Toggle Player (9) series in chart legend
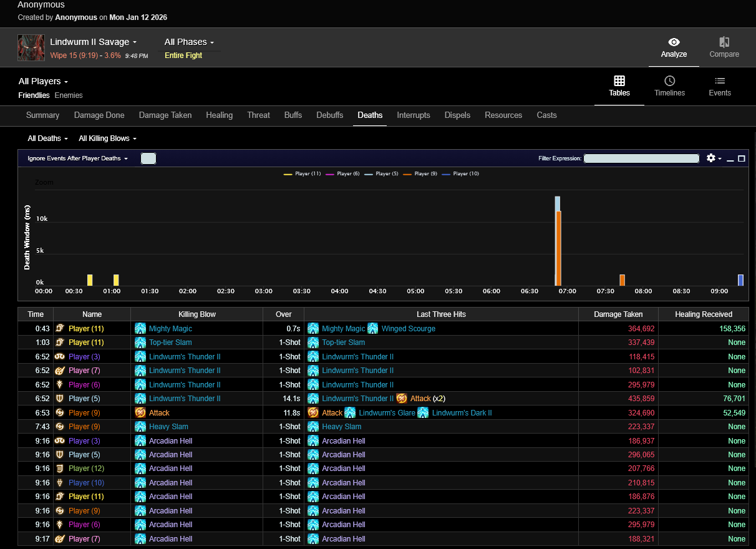Image resolution: width=756 pixels, height=549 pixels. 420,174
